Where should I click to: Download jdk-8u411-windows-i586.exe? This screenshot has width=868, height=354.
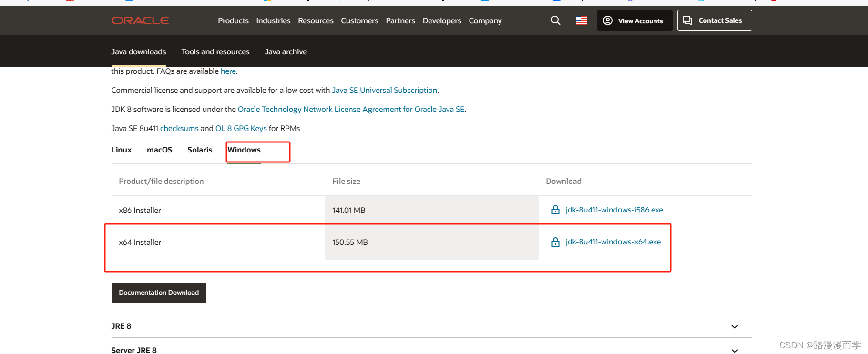tap(614, 210)
